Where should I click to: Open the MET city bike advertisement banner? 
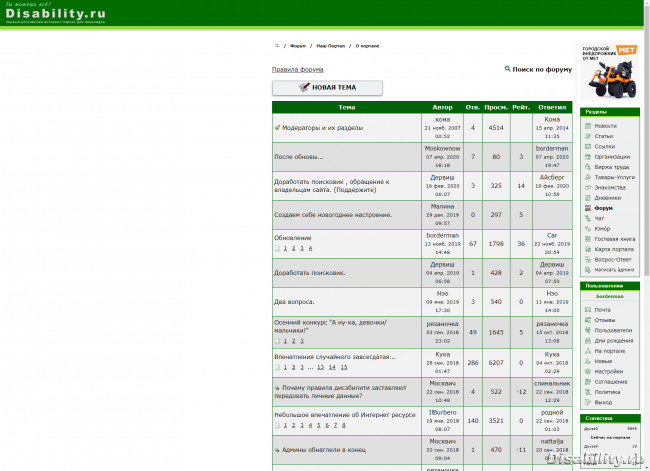click(610, 71)
